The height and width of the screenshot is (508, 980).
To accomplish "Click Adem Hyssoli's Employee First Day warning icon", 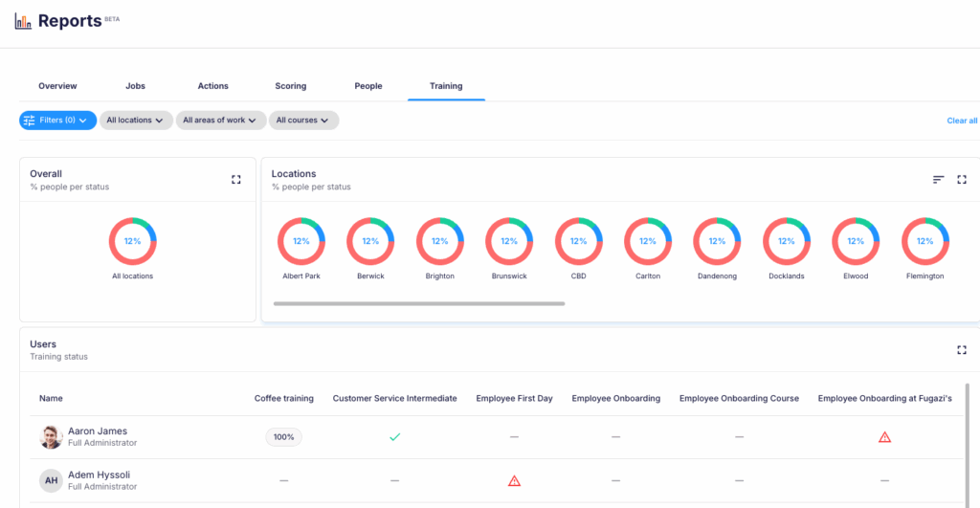I will point(514,481).
